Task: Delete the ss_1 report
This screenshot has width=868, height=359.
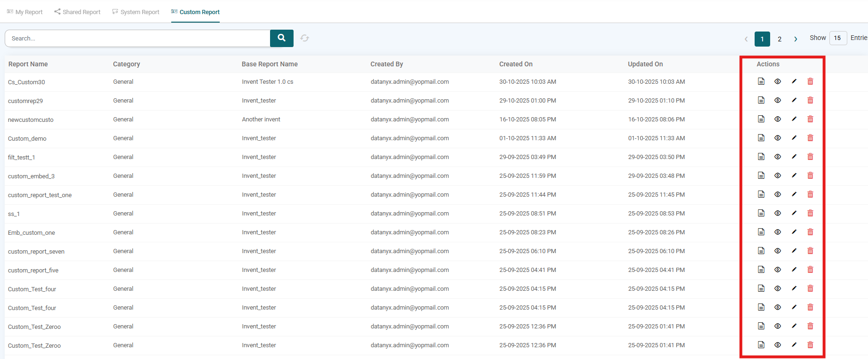Action: click(x=810, y=213)
